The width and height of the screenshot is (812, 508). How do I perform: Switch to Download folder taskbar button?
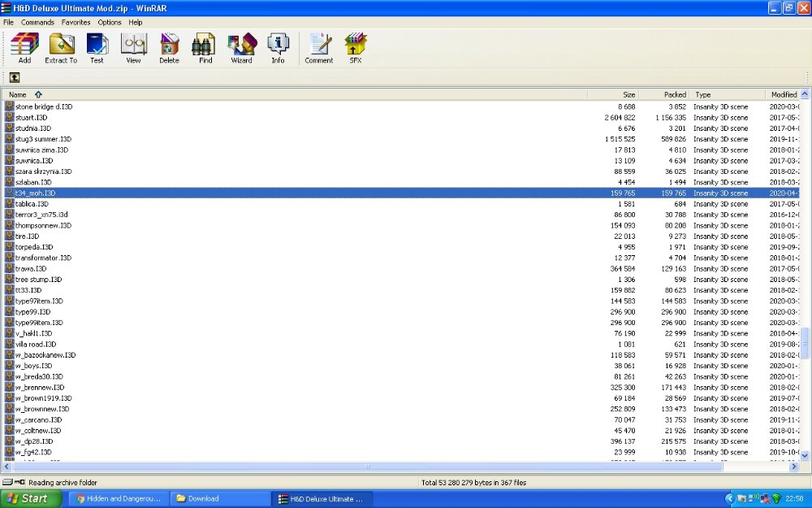pyautogui.click(x=218, y=498)
